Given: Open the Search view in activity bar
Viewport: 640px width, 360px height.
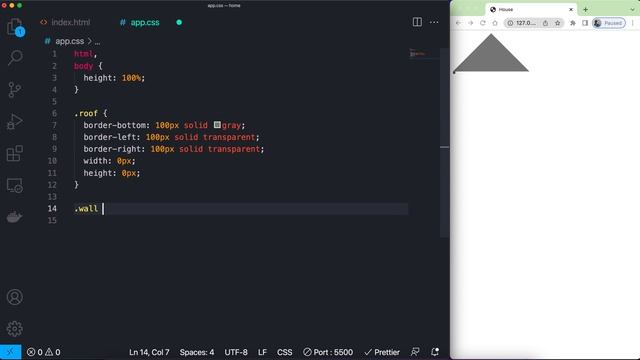Looking at the screenshot, I should click(x=15, y=58).
